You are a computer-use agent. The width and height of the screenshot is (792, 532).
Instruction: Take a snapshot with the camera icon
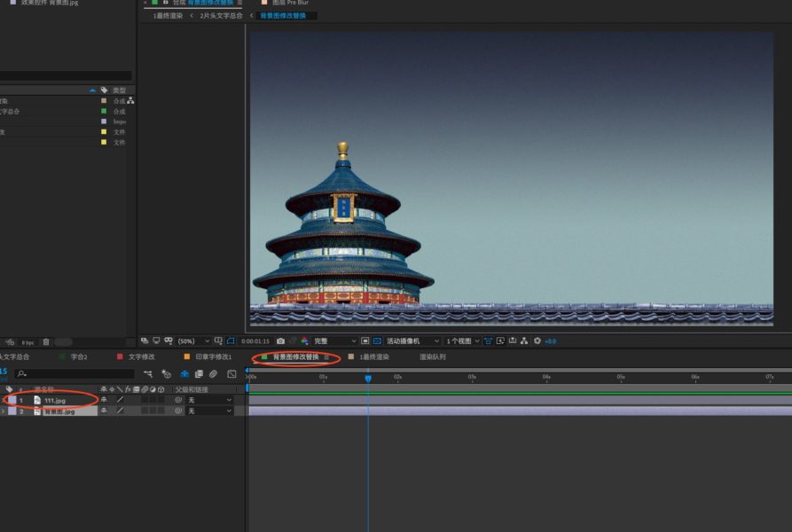[x=281, y=341]
